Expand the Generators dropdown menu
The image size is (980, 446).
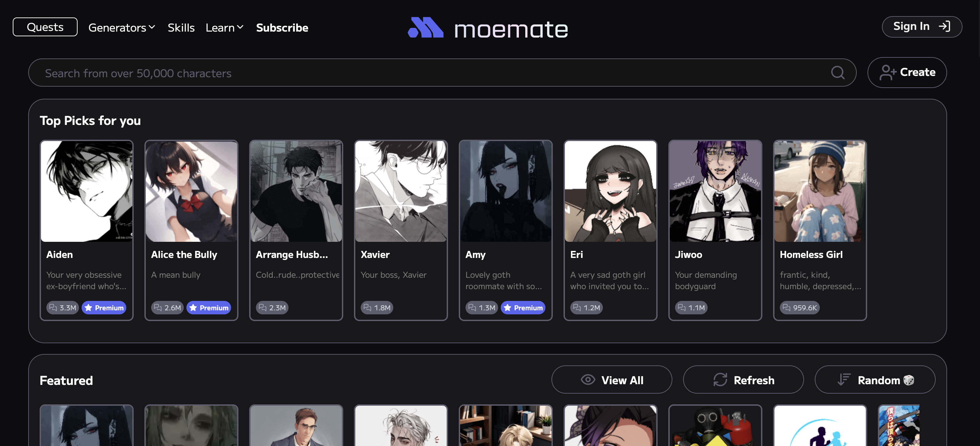pyautogui.click(x=121, y=27)
